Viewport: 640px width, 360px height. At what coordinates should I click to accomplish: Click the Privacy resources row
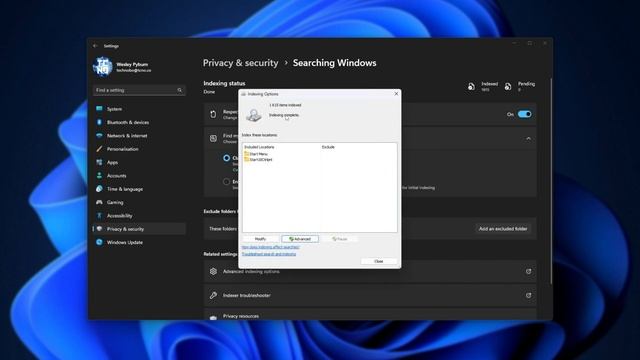click(370, 314)
